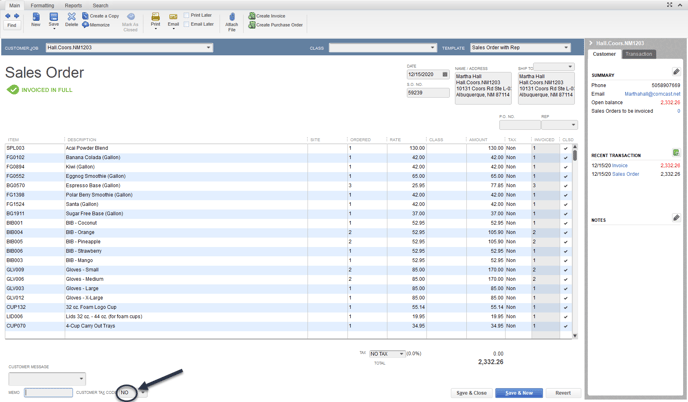Toggle closed checkmark for Espresso Base row
This screenshot has width=688, height=402.
click(x=566, y=186)
